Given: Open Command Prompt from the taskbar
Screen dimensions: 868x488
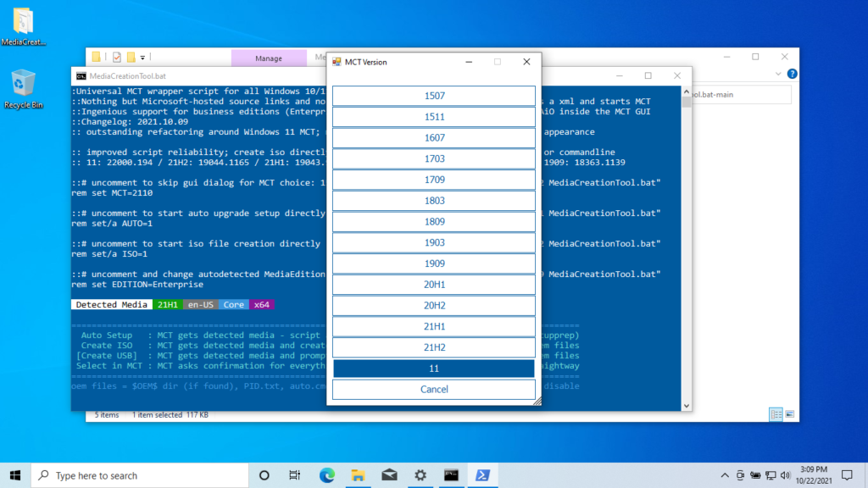Looking at the screenshot, I should 451,474.
